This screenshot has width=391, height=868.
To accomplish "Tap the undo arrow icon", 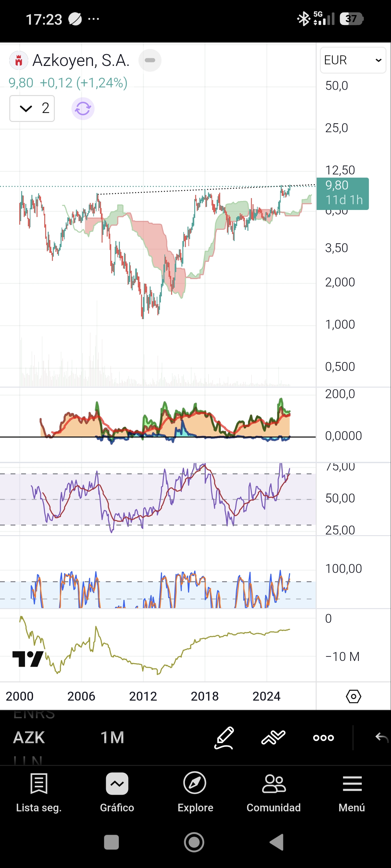I will [x=382, y=738].
